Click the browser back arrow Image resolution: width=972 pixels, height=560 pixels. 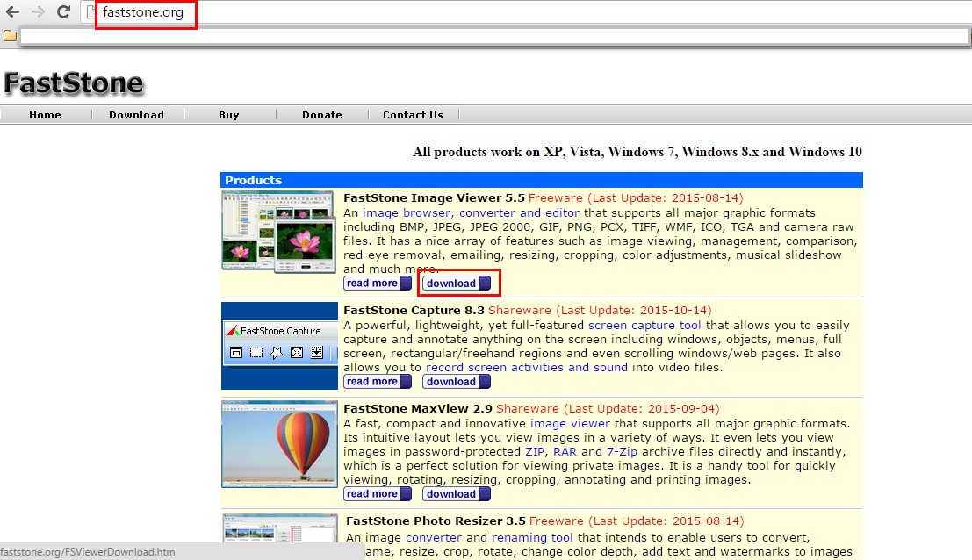[12, 12]
